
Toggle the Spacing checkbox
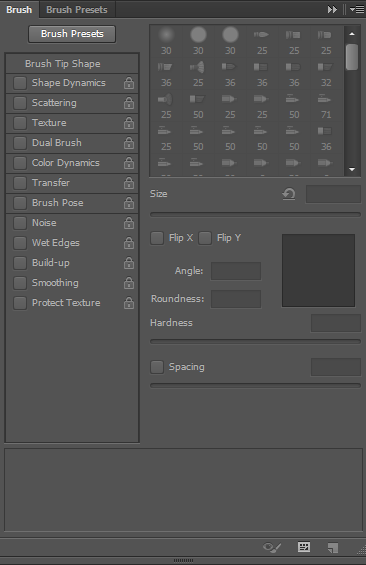(x=157, y=367)
